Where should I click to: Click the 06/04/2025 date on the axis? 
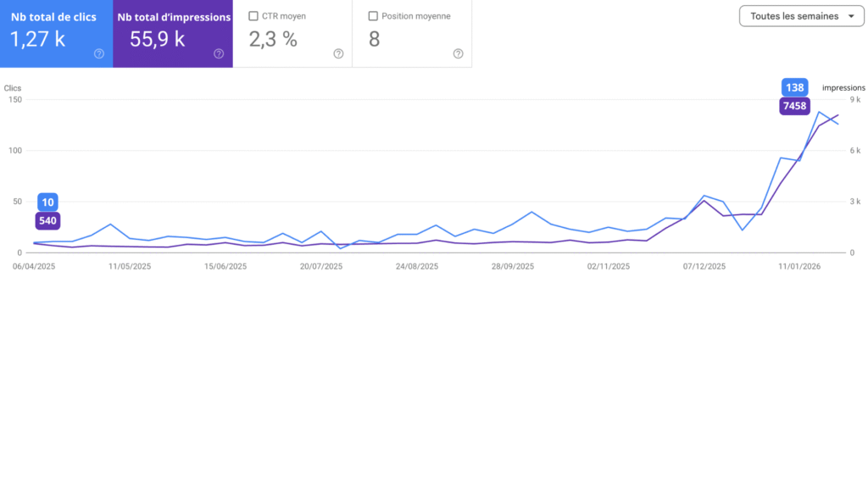35,266
